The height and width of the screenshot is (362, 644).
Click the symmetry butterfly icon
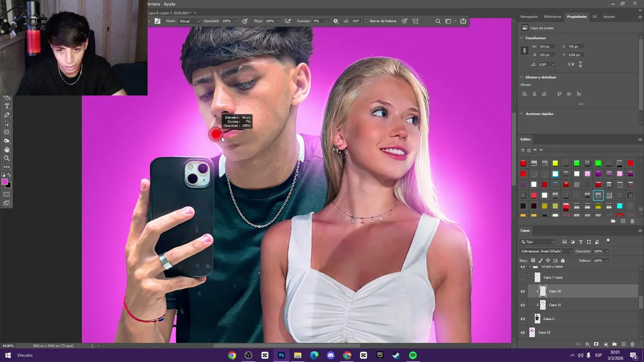(x=416, y=21)
